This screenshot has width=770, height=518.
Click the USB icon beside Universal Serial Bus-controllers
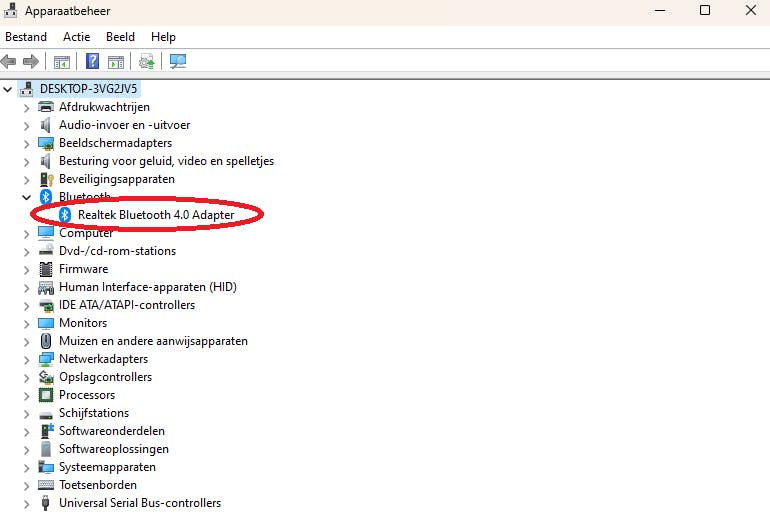(x=46, y=503)
